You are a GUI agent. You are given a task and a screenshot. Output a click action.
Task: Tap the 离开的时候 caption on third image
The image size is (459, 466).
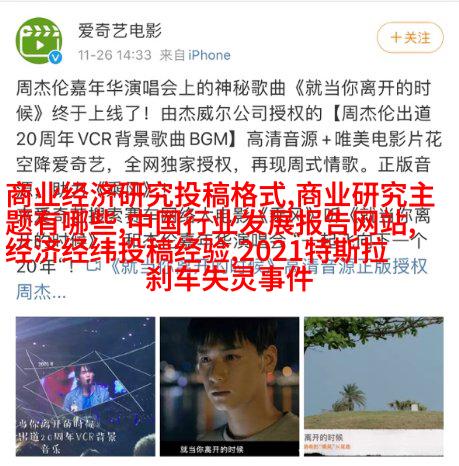click(324, 437)
